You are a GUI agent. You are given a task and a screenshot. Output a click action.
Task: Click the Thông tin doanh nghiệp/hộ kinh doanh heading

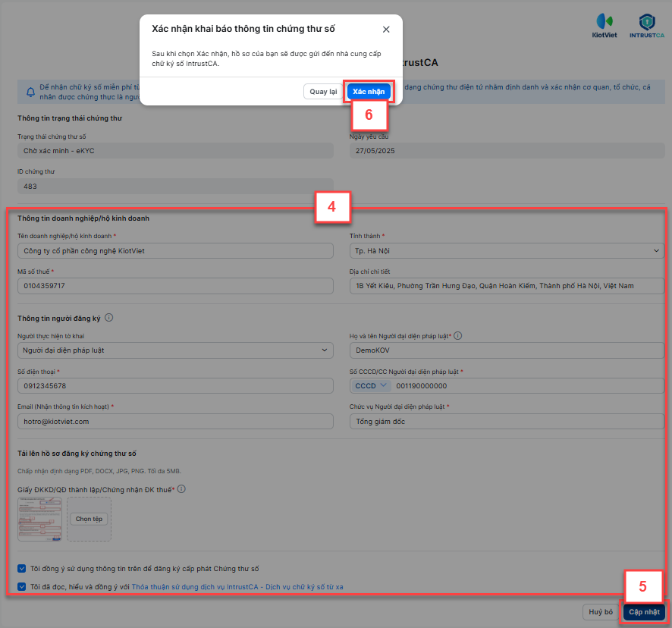(83, 218)
